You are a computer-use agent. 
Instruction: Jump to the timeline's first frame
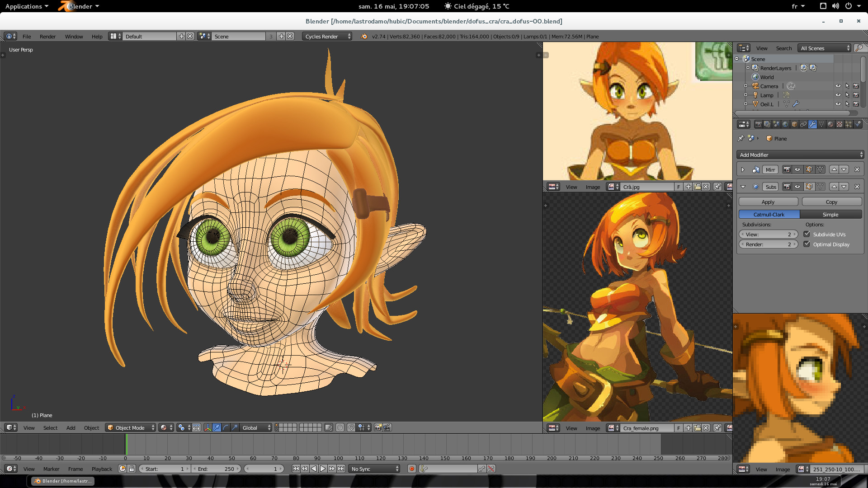[x=296, y=469]
